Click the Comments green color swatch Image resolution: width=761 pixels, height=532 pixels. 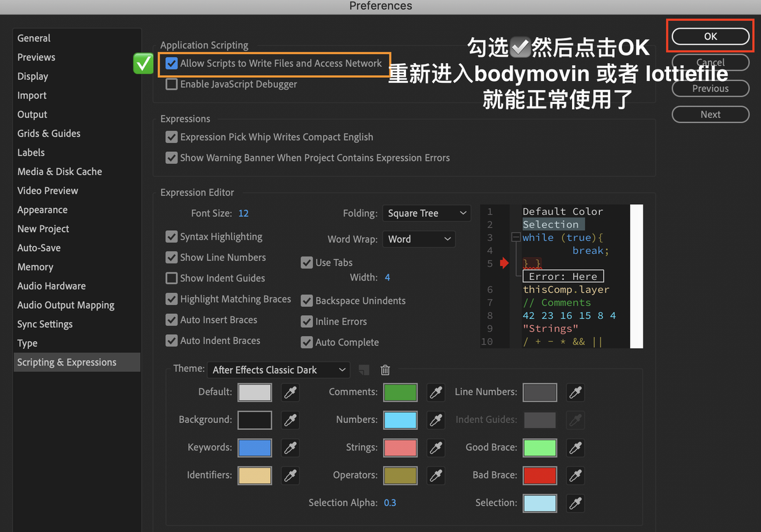coord(400,392)
